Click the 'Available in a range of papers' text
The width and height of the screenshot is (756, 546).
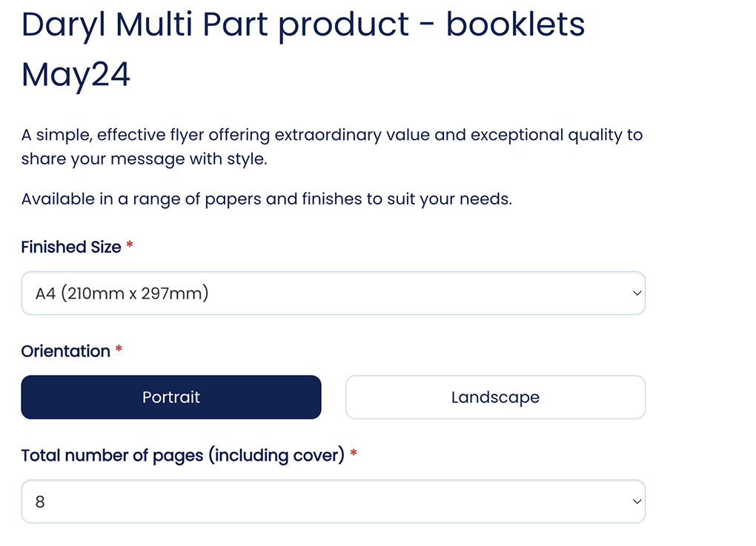click(266, 199)
